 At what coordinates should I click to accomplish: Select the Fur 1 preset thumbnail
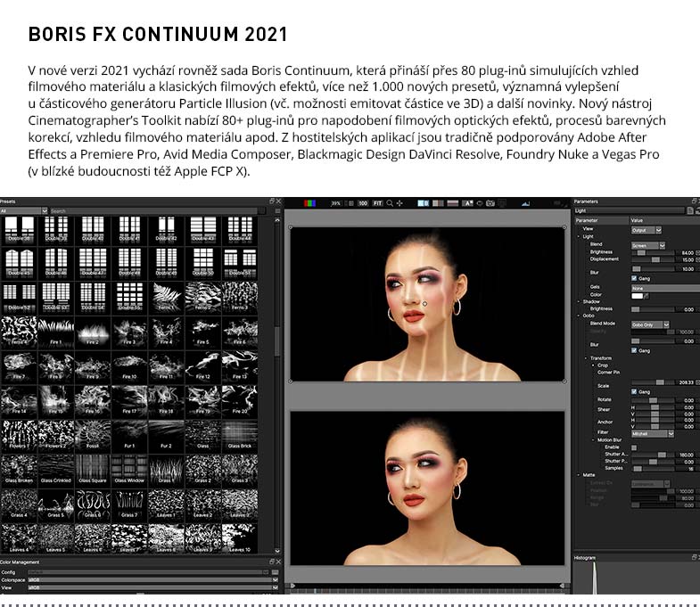129,436
